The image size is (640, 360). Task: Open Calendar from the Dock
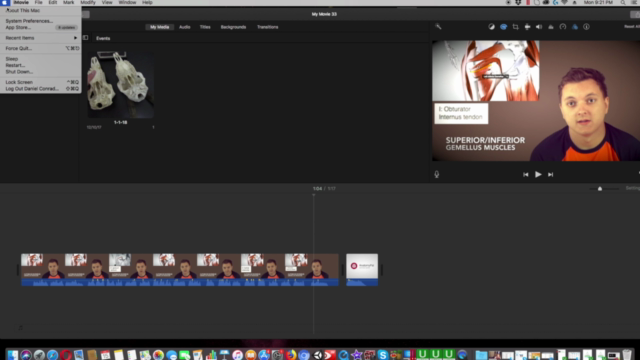(105, 355)
